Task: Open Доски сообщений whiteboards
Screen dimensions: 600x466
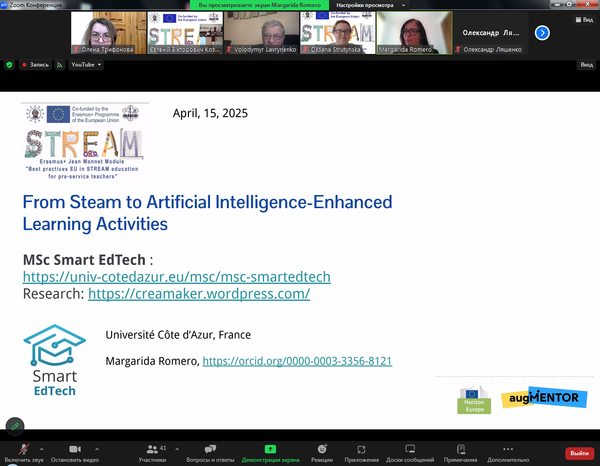Action: [411, 449]
